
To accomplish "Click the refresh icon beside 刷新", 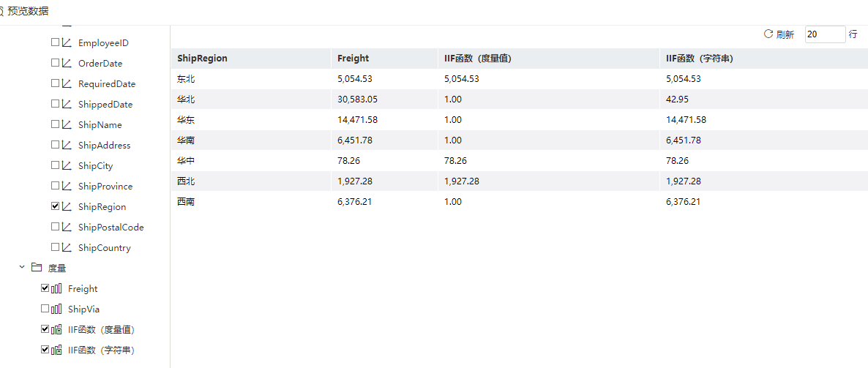I will coord(768,34).
